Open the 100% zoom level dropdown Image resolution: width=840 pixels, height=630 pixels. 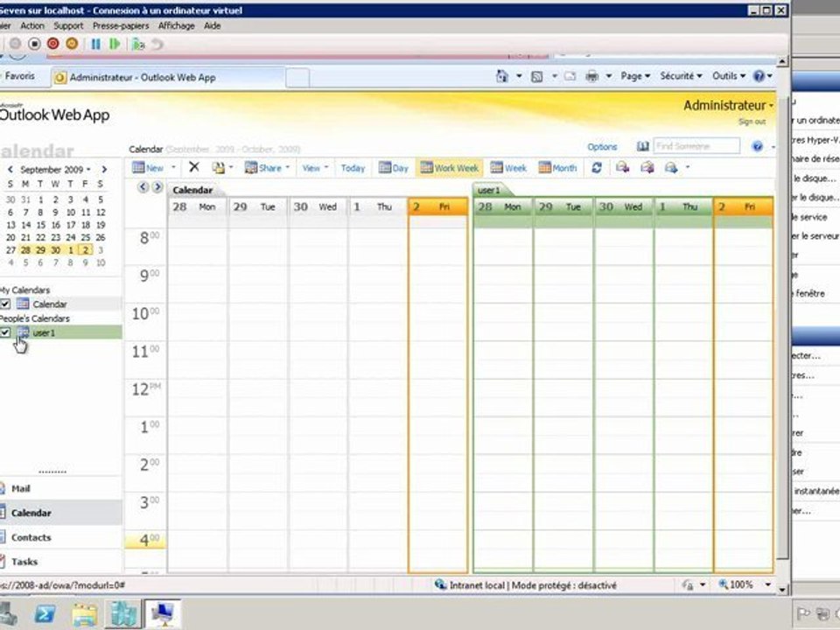pos(768,584)
